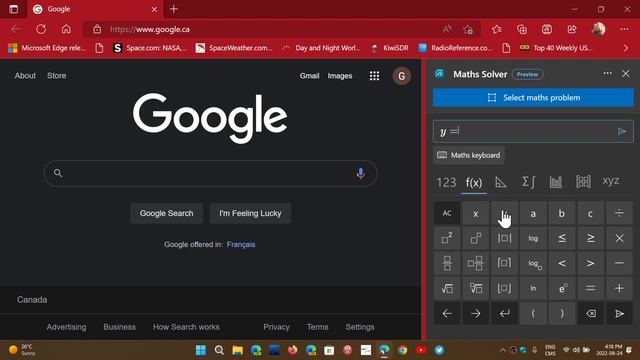Close the Maths Solver panel
The height and width of the screenshot is (360, 640).
pos(626,73)
